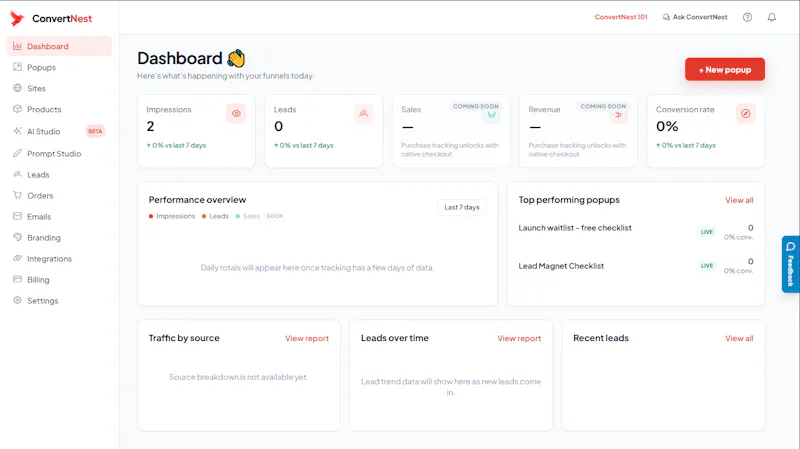Viewport: 800px width, 449px height.
Task: Click the BETA badge beside AI Studio
Action: (x=95, y=131)
